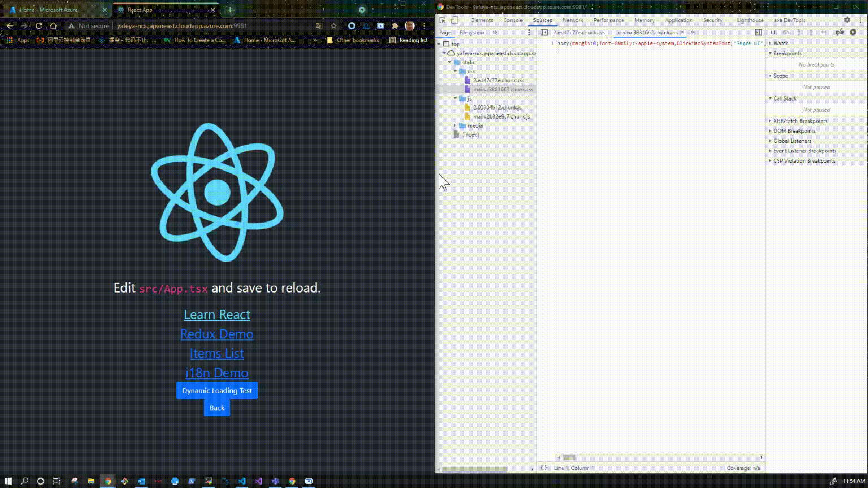Viewport: 868px width, 488px height.
Task: Open the Chrome profile avatar
Action: pyautogui.click(x=410, y=25)
